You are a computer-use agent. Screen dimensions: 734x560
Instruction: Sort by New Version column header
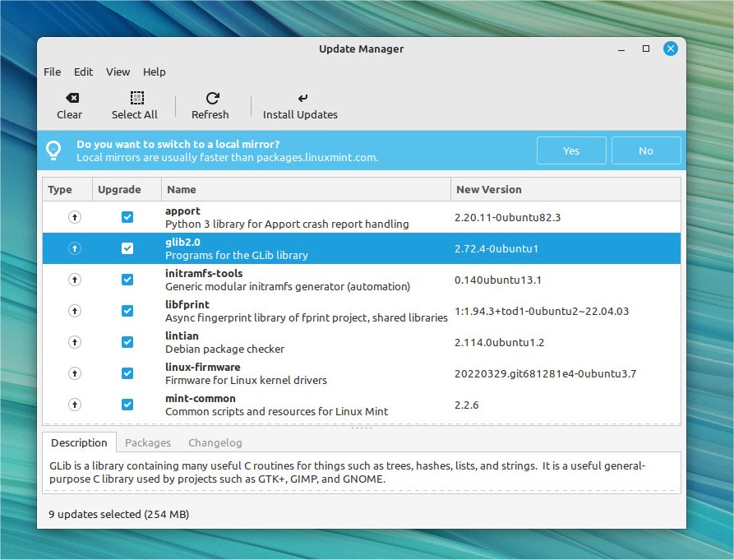[566, 189]
